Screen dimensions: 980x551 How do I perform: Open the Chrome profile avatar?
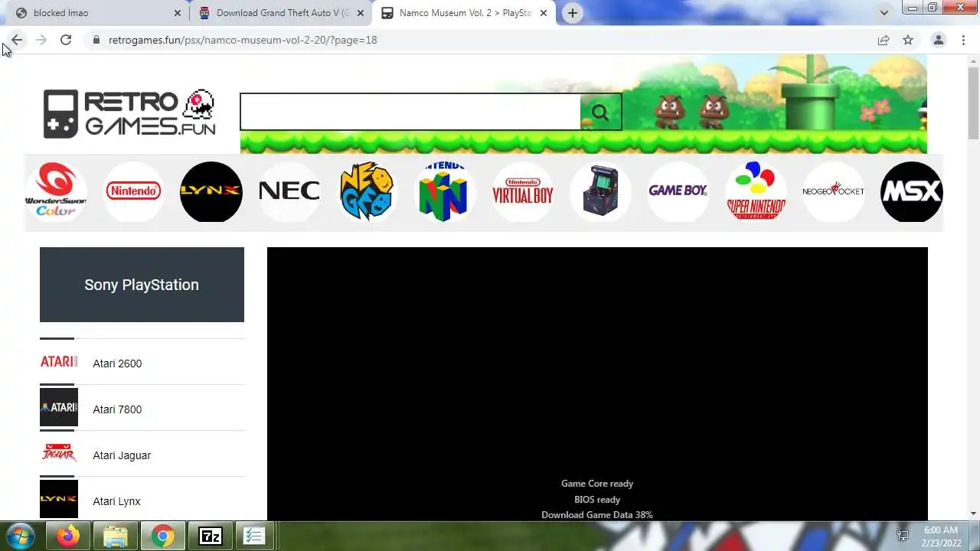click(939, 40)
